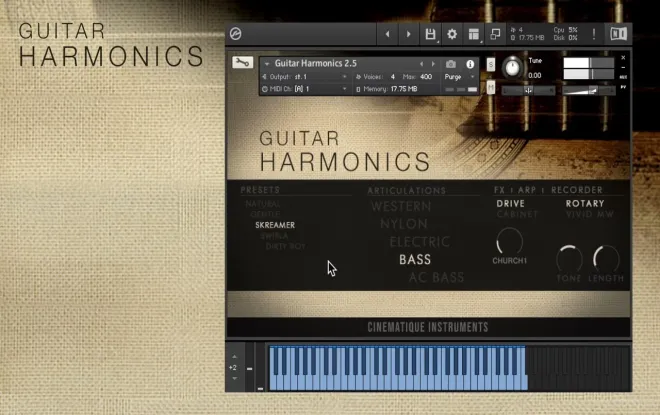The image size is (660, 415).
Task: Choose the WESTERN articulation
Action: click(401, 206)
